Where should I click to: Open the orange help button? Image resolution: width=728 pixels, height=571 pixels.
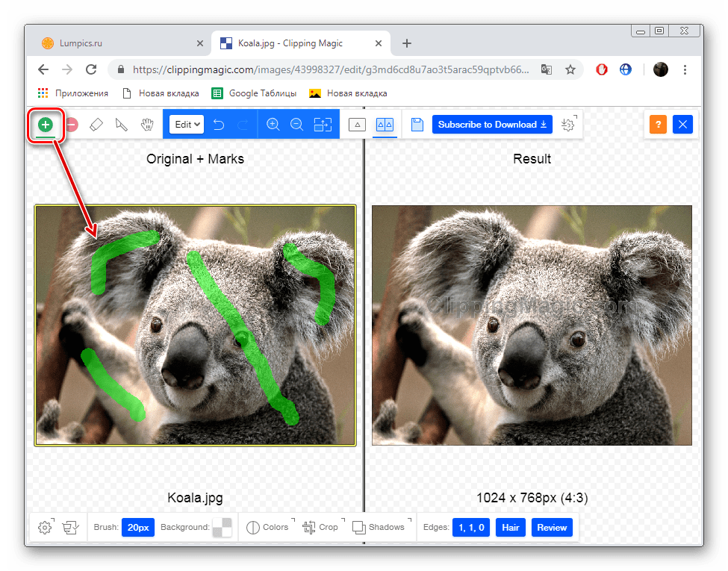658,125
